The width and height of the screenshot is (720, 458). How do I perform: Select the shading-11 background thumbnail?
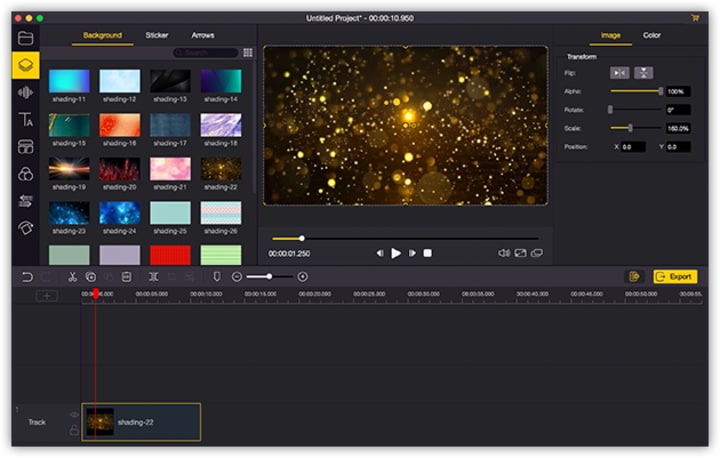click(69, 81)
